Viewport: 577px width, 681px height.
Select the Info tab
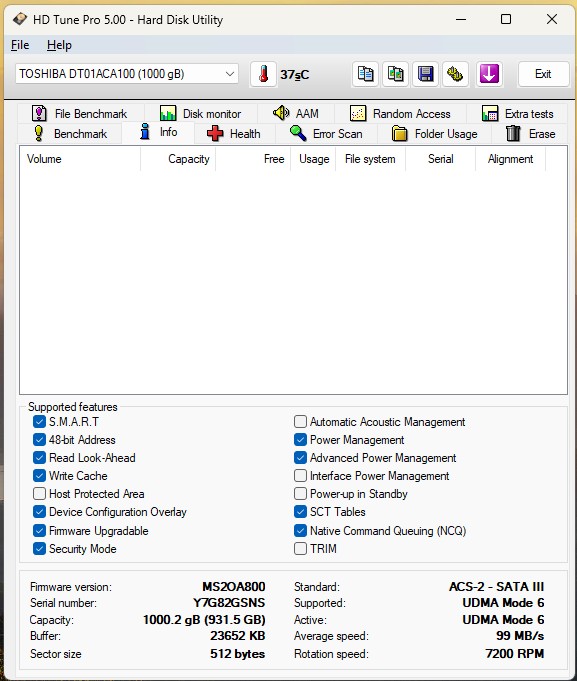click(x=158, y=132)
